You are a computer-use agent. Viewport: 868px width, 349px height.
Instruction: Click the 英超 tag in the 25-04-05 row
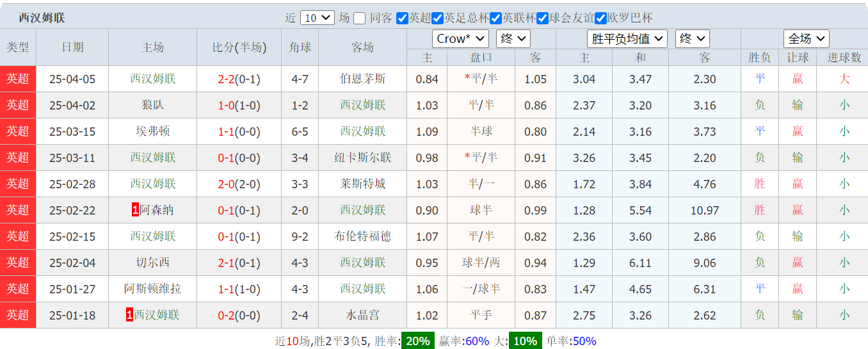[18, 79]
